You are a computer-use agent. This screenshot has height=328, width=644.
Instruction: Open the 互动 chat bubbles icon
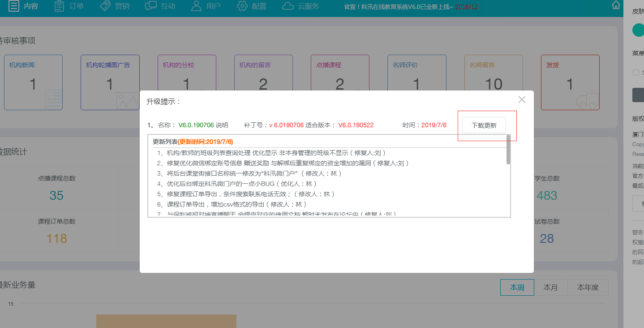pyautogui.click(x=151, y=6)
